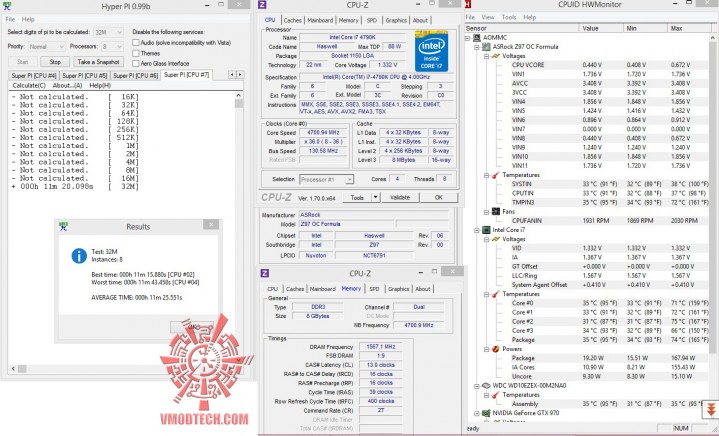Click the WDC hard drive icon
The image size is (719, 436).
(x=487, y=386)
